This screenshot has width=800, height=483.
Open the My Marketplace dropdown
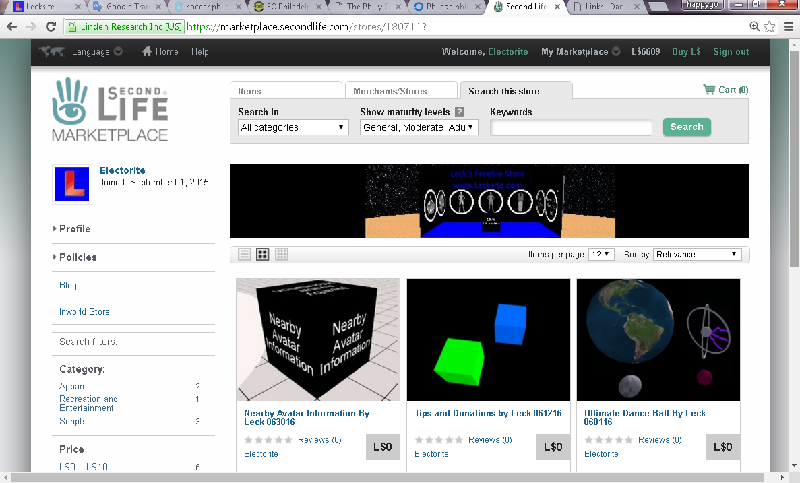point(581,52)
